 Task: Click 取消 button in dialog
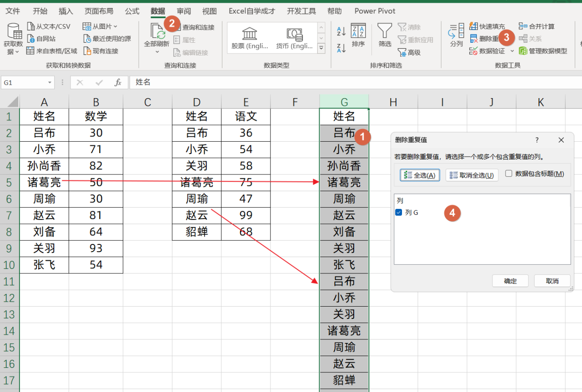click(x=552, y=281)
